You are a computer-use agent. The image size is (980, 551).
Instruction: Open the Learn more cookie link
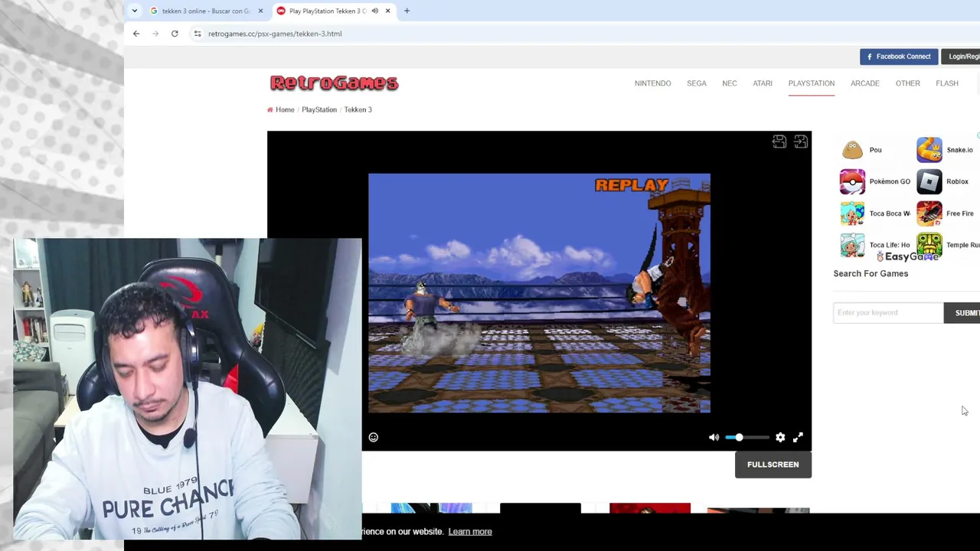[470, 532]
